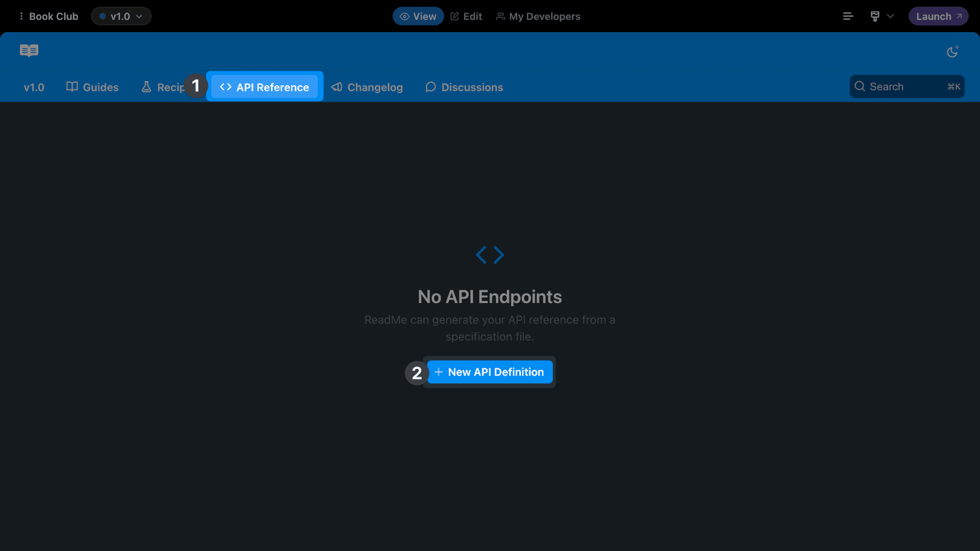Click the Search input field
This screenshot has width=980, height=551.
coord(907,87)
